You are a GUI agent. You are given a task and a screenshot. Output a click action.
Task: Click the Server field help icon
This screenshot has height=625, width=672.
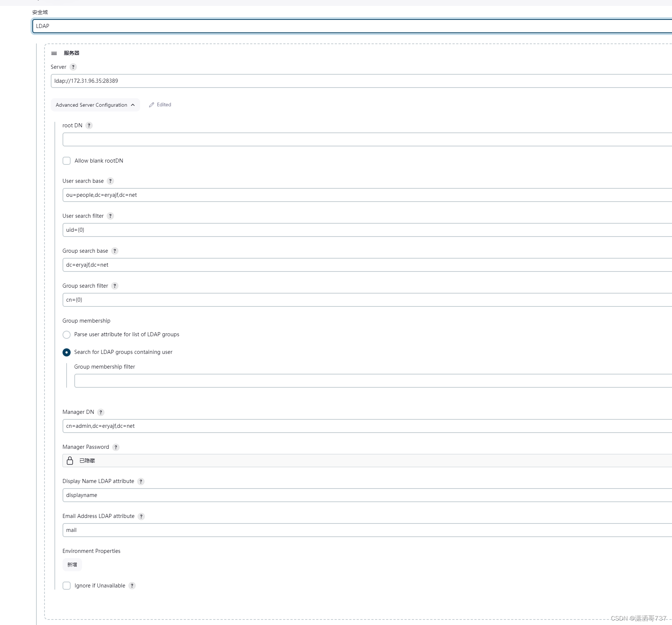coord(73,67)
